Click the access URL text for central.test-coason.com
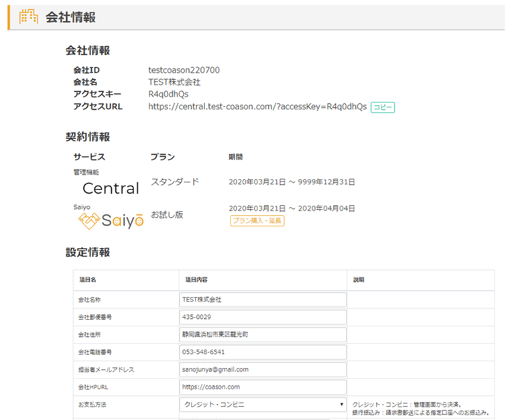The image size is (512, 420). 257,107
